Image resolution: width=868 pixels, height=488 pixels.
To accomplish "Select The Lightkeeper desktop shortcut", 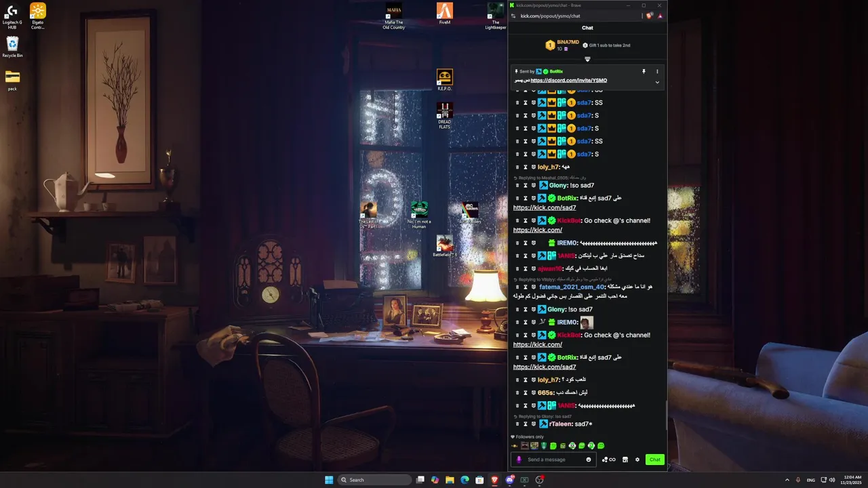I will click(496, 16).
